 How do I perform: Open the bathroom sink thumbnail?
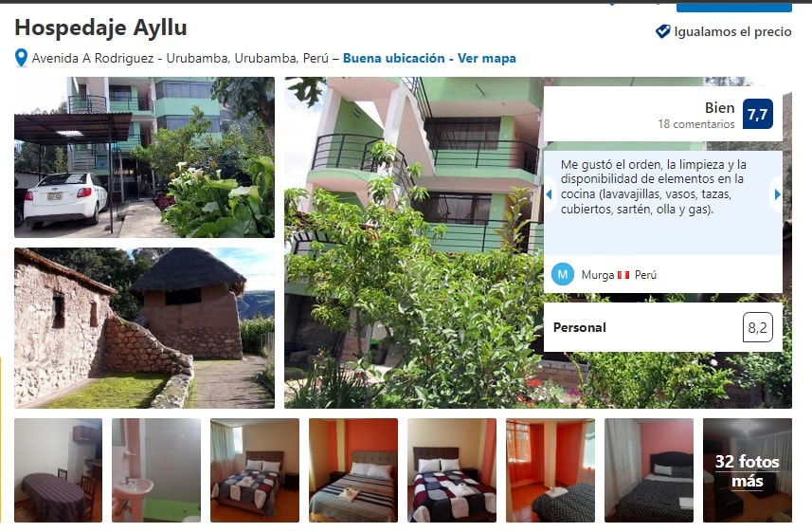pyautogui.click(x=156, y=470)
